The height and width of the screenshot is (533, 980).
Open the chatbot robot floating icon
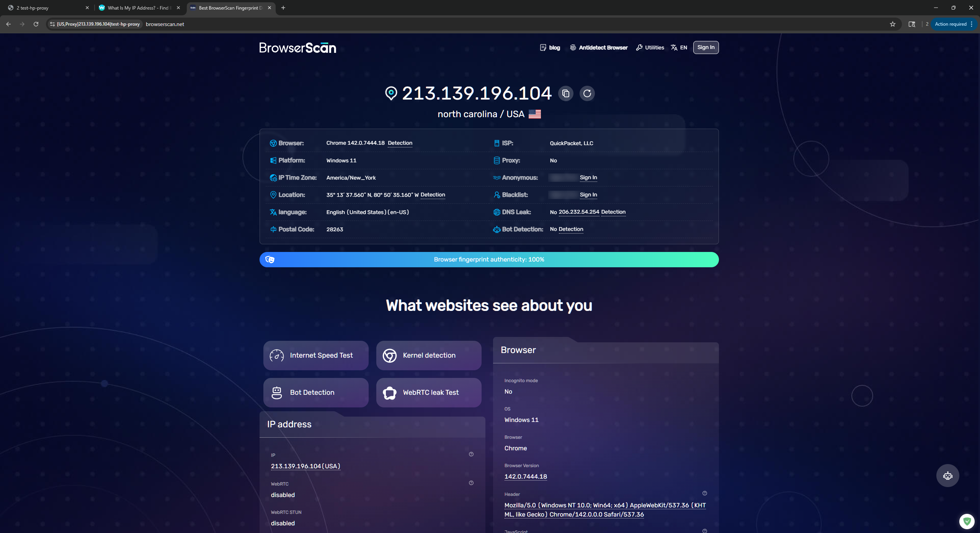coord(947,476)
